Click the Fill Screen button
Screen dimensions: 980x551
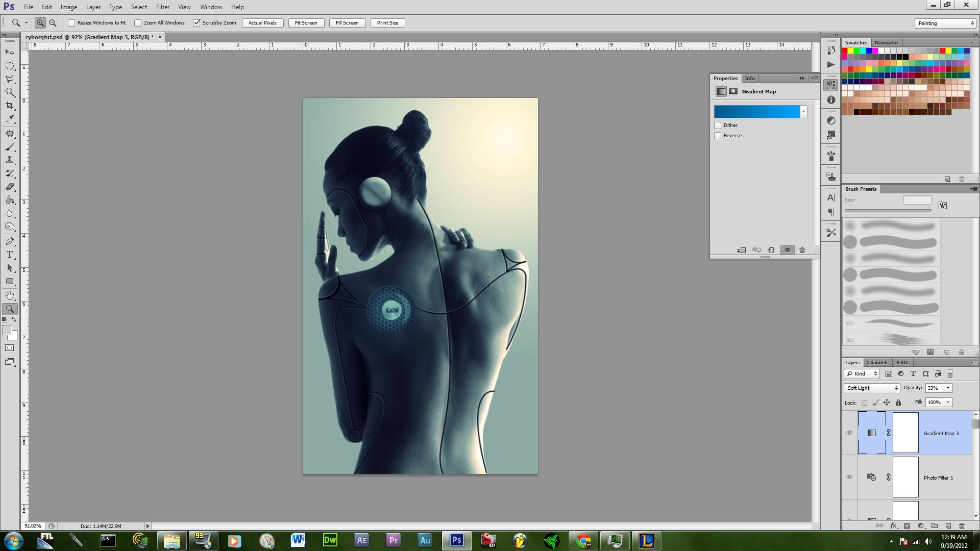(347, 23)
